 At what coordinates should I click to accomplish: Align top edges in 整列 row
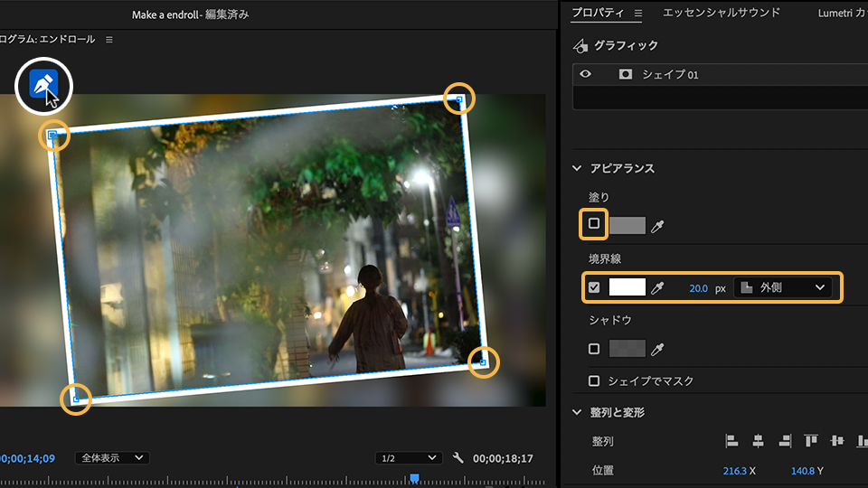click(811, 441)
